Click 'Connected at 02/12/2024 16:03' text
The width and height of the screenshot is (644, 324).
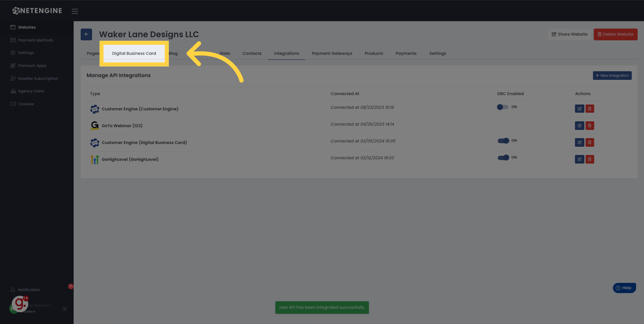click(362, 158)
